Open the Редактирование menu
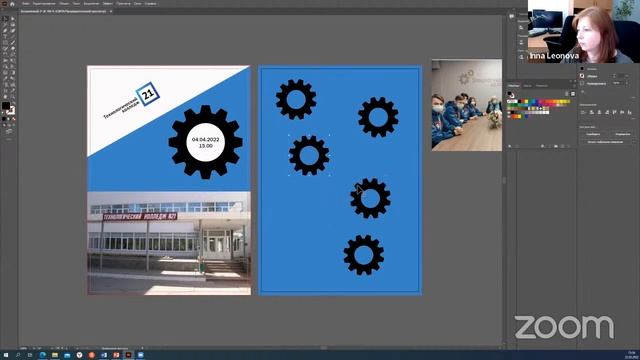This screenshot has height=360, width=640. (44, 3)
